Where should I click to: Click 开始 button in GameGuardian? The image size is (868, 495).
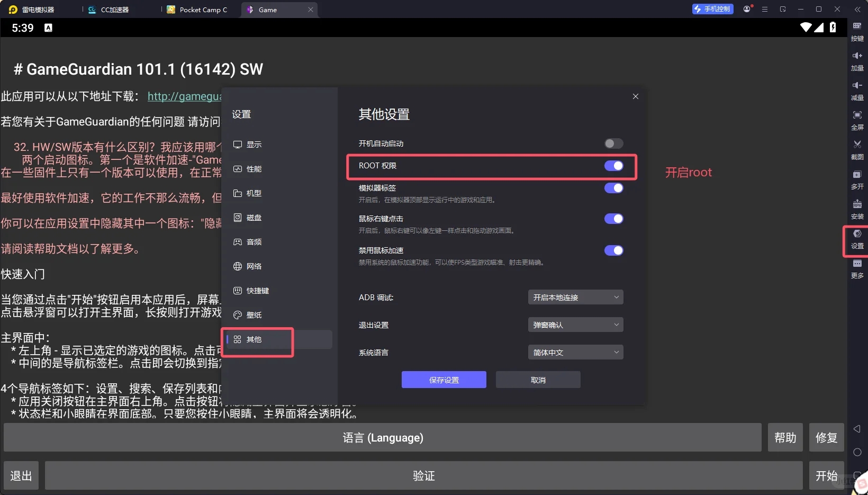(x=827, y=475)
